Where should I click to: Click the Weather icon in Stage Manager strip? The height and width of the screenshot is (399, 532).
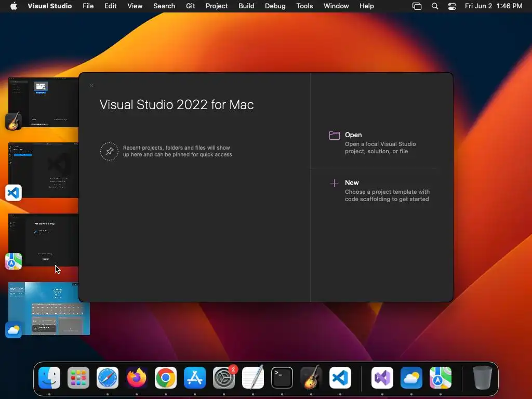(14, 330)
